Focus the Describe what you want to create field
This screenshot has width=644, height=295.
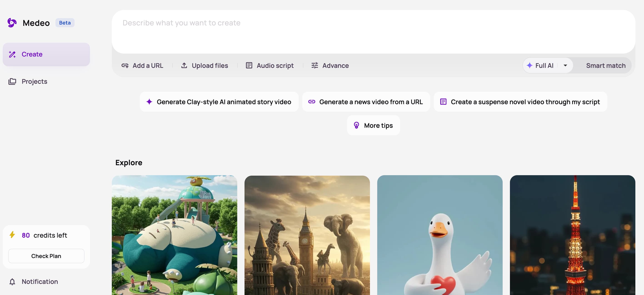(373, 32)
